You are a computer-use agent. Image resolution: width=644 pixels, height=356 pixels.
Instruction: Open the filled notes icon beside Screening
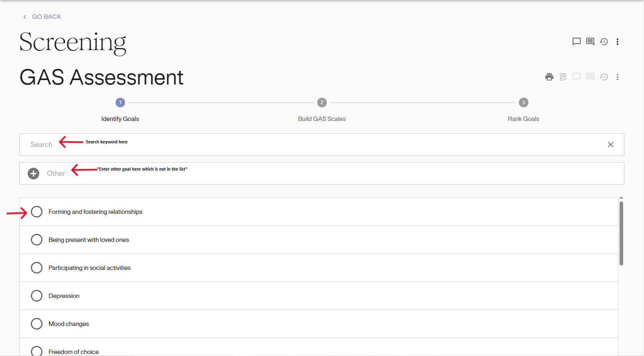(590, 42)
